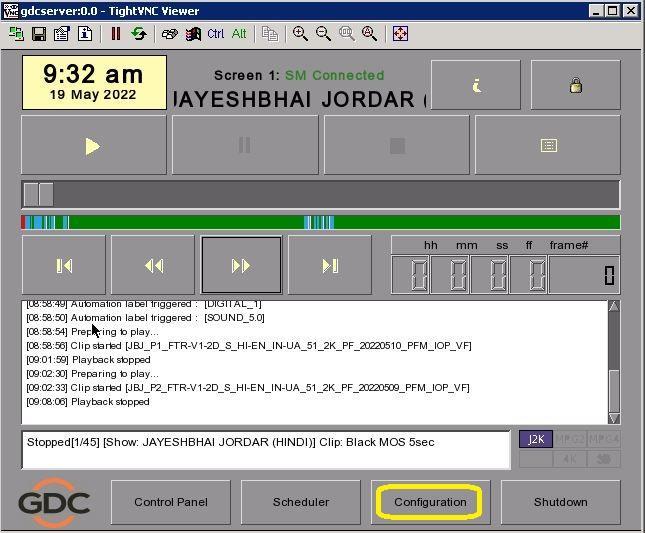Click the green show timeline bar
The image size is (645, 533).
coord(321,222)
